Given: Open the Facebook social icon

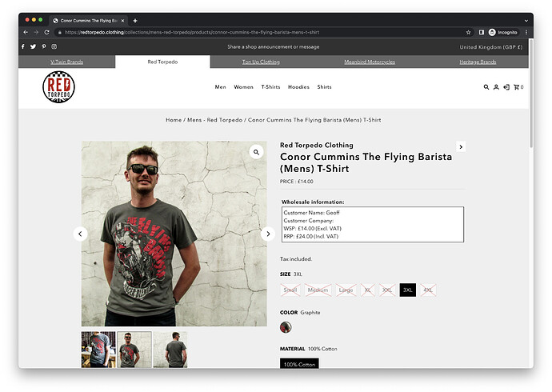Looking at the screenshot, I should [x=23, y=46].
